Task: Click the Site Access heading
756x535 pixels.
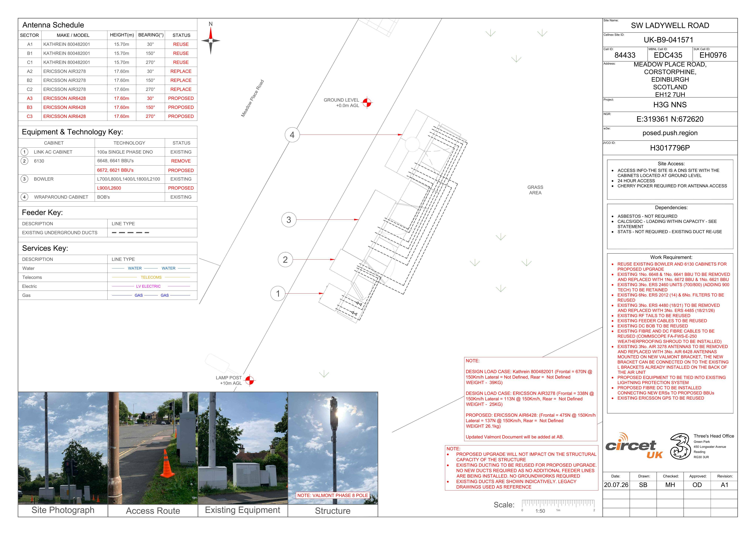Action: [671, 164]
